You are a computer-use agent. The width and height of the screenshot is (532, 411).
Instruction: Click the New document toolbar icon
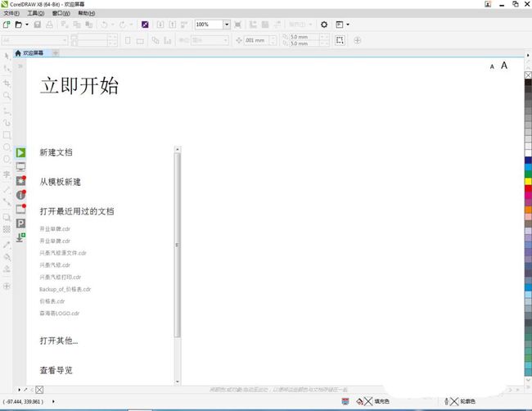click(7, 25)
